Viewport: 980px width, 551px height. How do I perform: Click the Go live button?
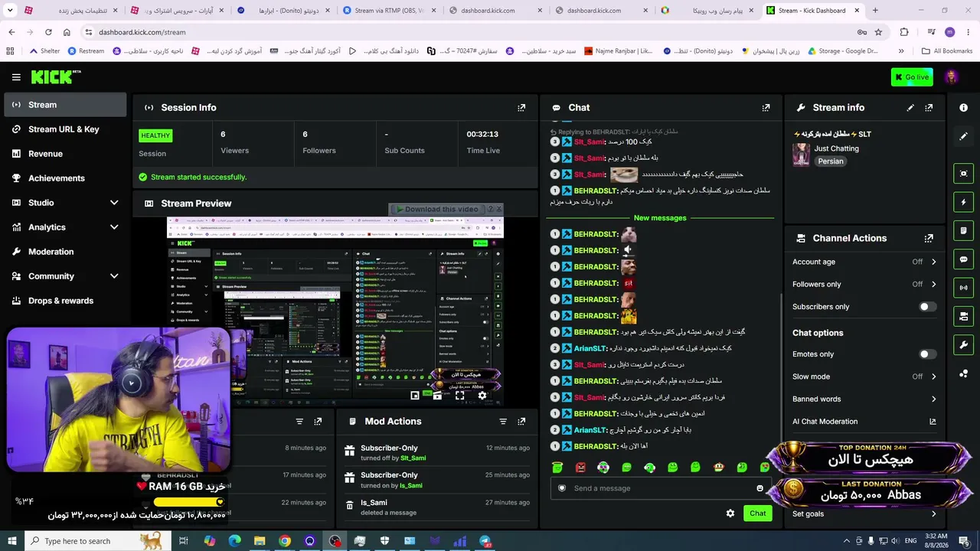pos(911,77)
